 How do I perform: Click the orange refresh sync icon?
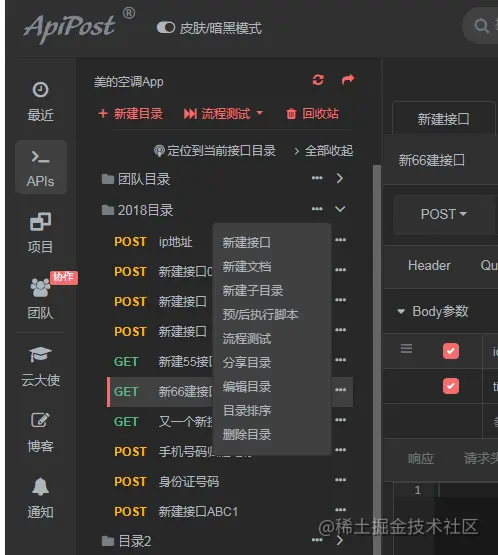[318, 80]
